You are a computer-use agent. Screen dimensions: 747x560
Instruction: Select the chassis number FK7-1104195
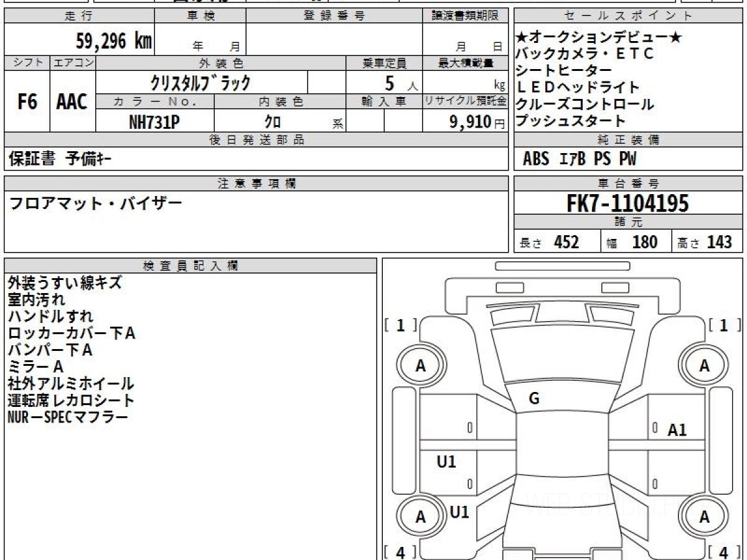point(627,203)
